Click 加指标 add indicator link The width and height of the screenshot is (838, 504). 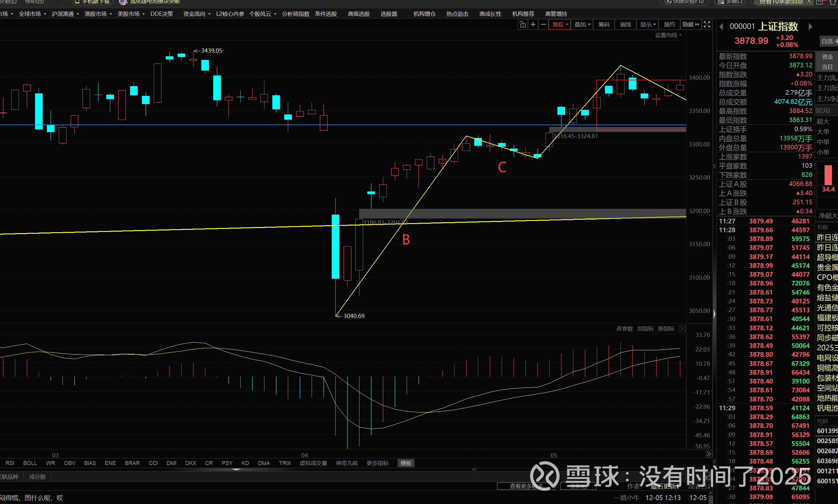[645, 328]
